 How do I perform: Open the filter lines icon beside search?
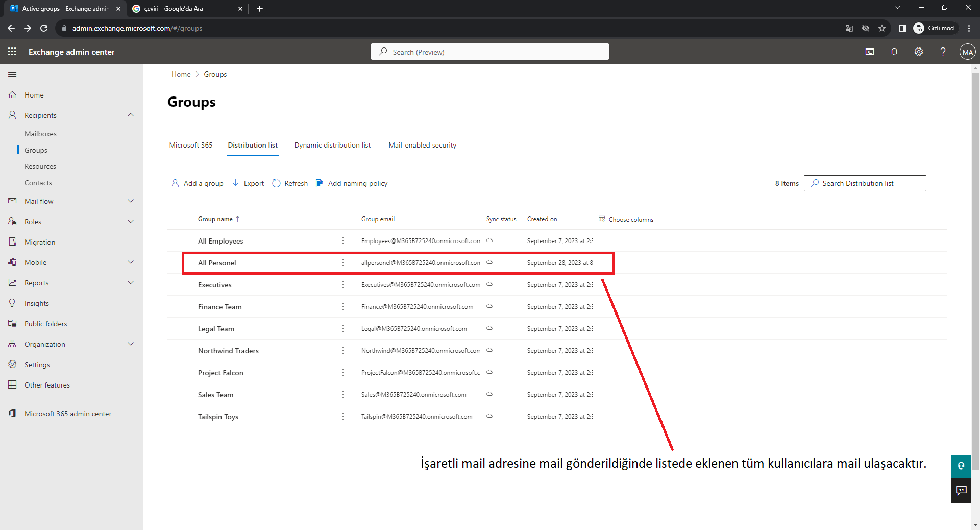pyautogui.click(x=937, y=183)
